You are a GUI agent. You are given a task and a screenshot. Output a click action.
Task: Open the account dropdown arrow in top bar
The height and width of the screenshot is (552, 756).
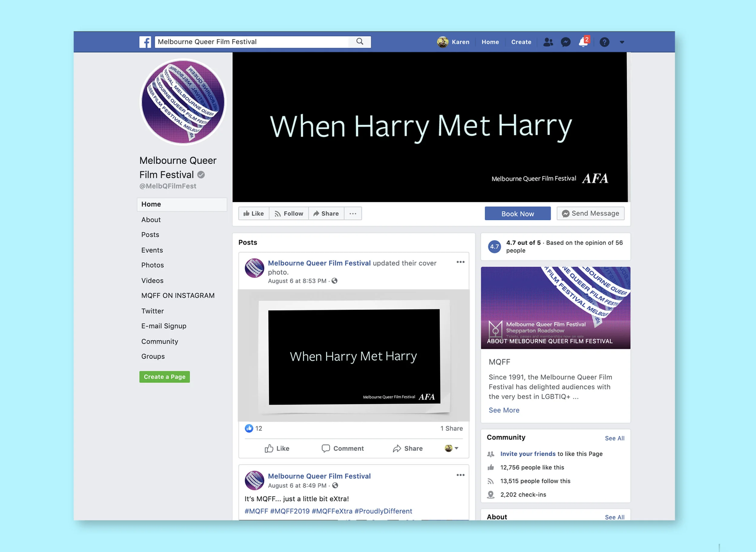pos(622,42)
